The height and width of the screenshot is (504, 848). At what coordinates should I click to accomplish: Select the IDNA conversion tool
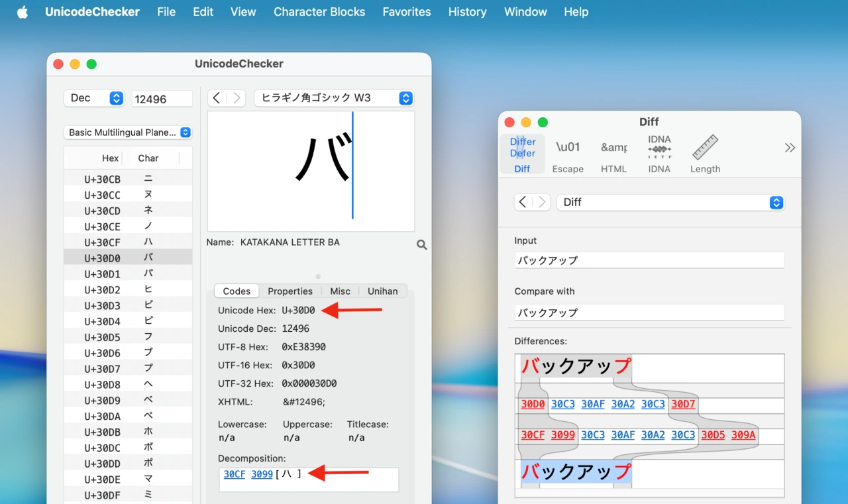(659, 154)
